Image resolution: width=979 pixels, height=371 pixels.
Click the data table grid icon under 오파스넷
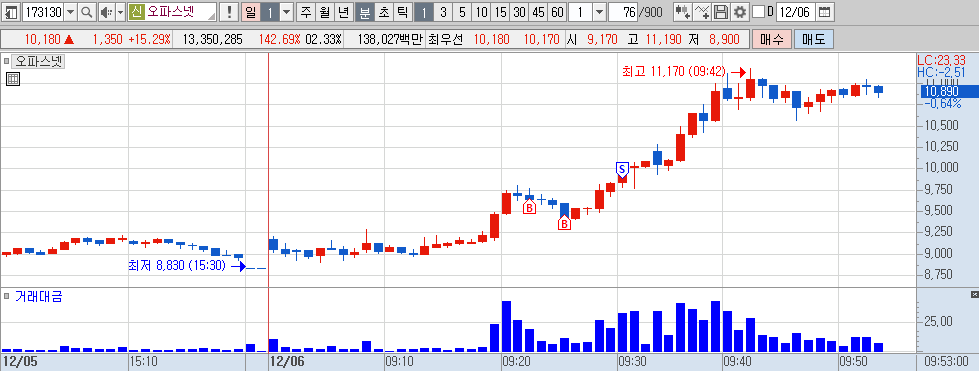coord(12,79)
